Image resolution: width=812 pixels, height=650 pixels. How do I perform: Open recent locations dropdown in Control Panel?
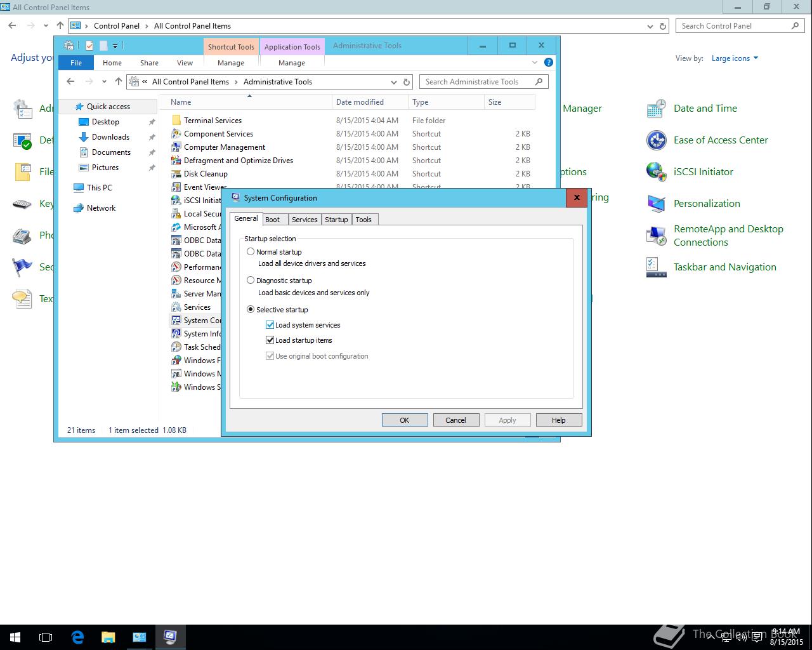click(46, 26)
